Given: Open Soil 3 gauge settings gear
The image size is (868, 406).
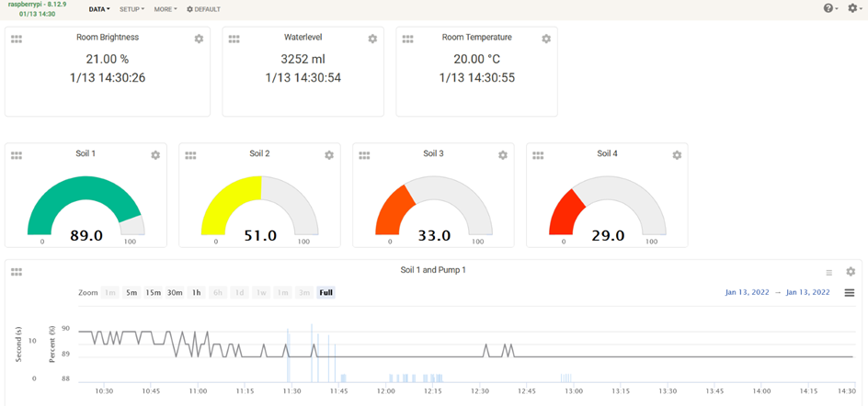Looking at the screenshot, I should pyautogui.click(x=503, y=155).
